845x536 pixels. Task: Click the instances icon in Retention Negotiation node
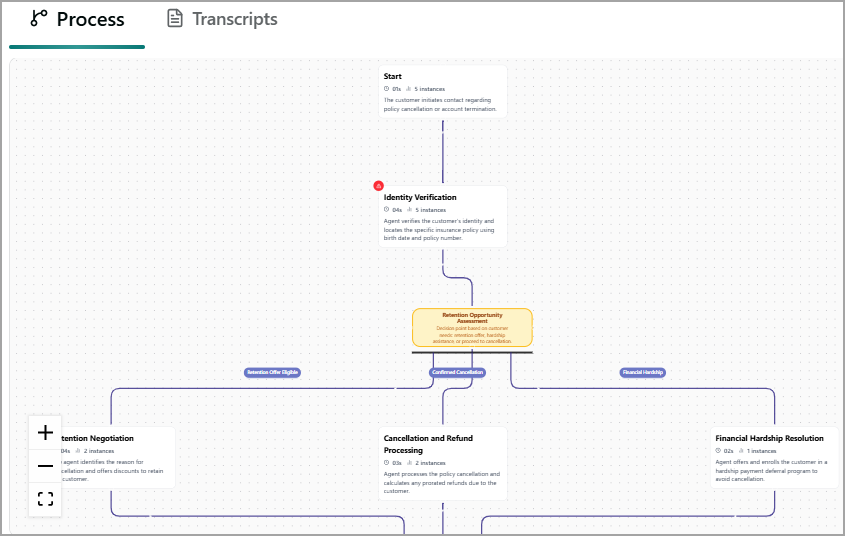click(x=78, y=451)
